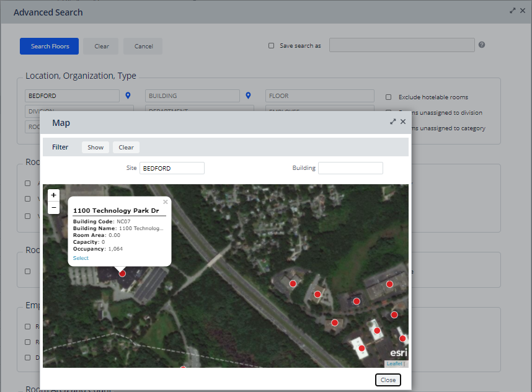532x392 pixels.
Task: Close the building info popup
Action: click(166, 202)
